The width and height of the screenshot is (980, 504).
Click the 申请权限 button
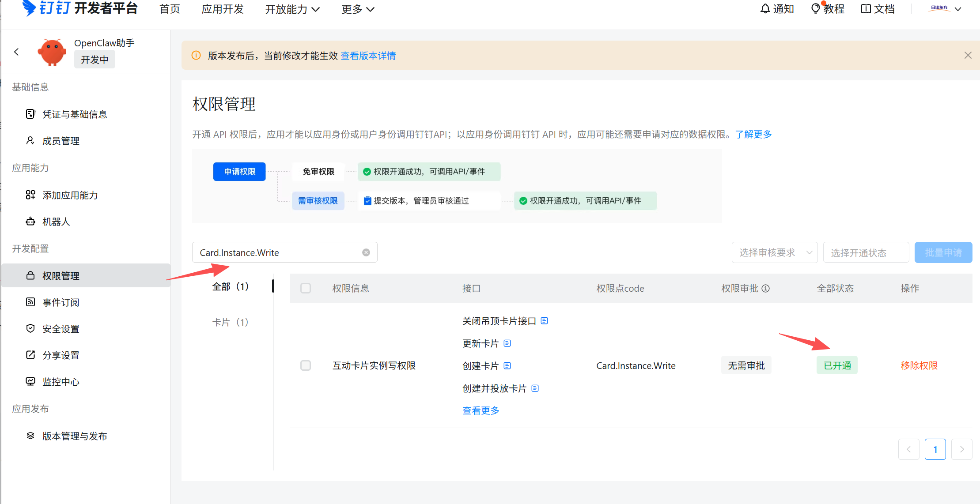239,172
